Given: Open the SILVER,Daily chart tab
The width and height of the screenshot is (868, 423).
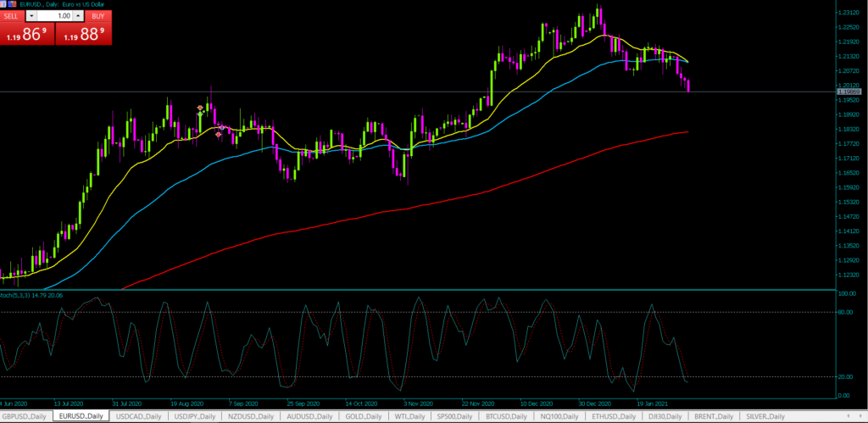Looking at the screenshot, I should tap(765, 416).
